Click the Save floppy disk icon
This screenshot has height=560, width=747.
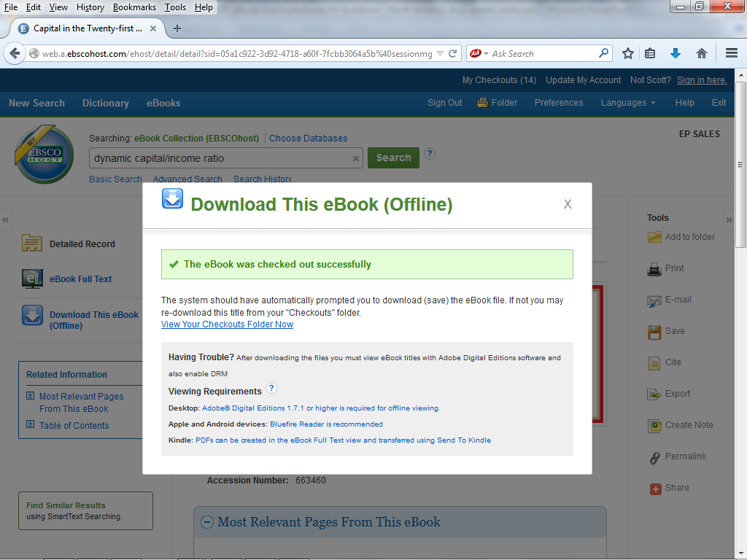point(654,332)
